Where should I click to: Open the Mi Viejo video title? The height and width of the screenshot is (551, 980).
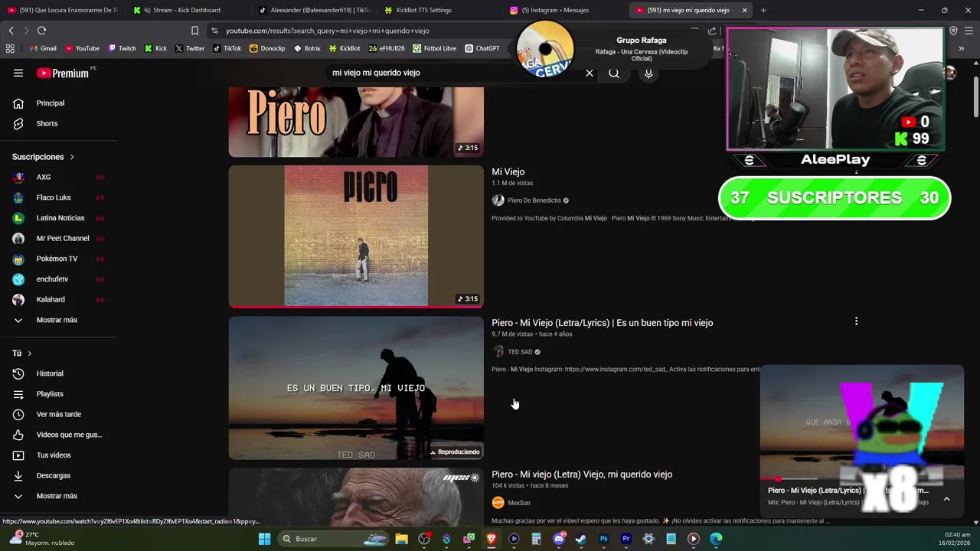click(x=508, y=171)
